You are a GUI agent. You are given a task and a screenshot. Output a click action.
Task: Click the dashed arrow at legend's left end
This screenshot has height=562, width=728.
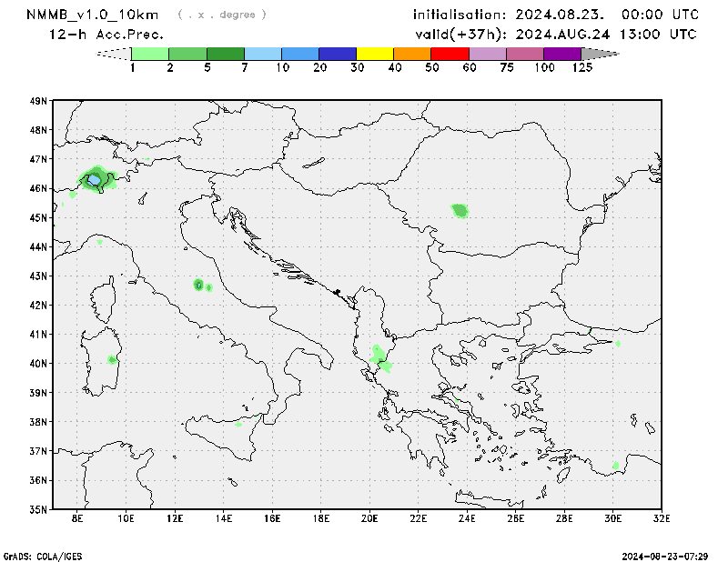coord(113,54)
